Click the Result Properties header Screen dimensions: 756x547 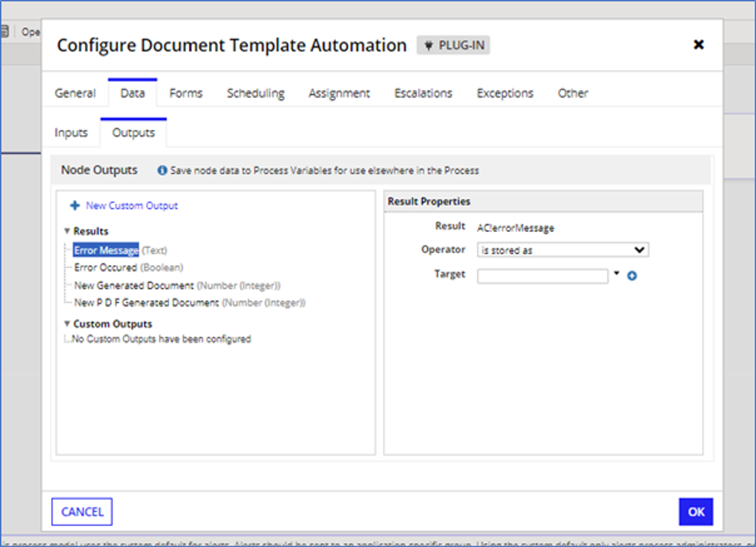[x=429, y=201]
